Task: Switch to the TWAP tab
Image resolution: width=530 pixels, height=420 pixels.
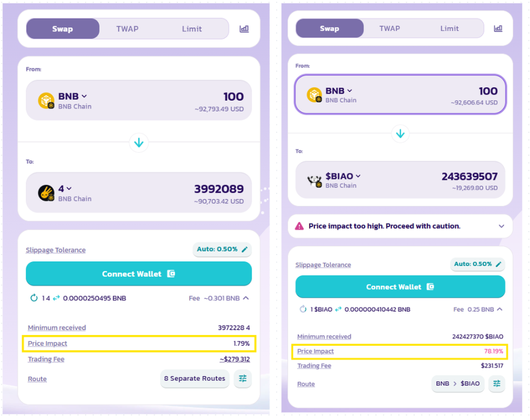Action: [127, 29]
